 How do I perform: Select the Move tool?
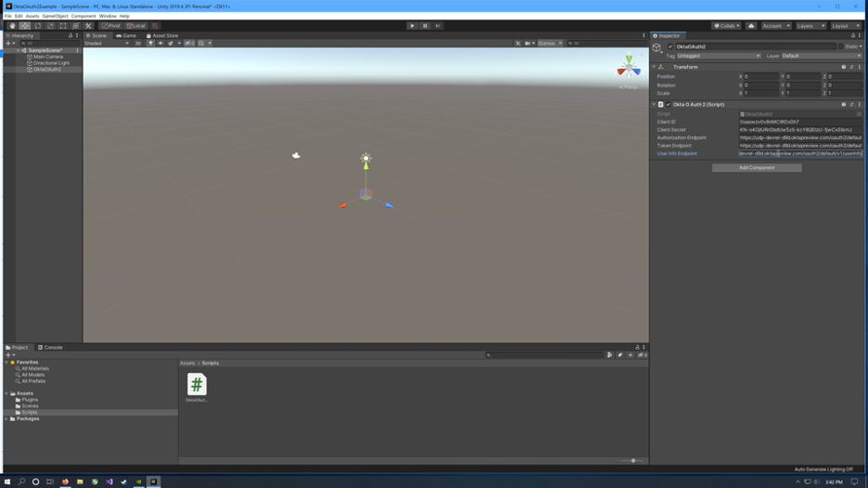(x=25, y=26)
